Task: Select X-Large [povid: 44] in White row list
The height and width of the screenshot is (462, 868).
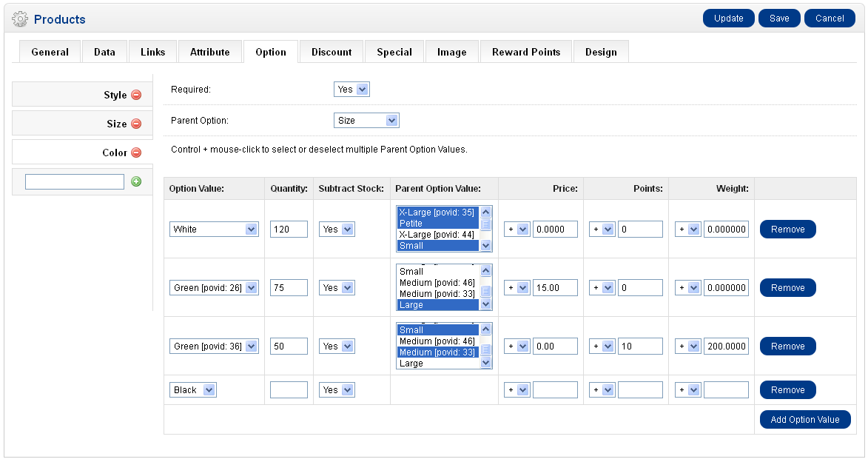Action: [x=438, y=234]
